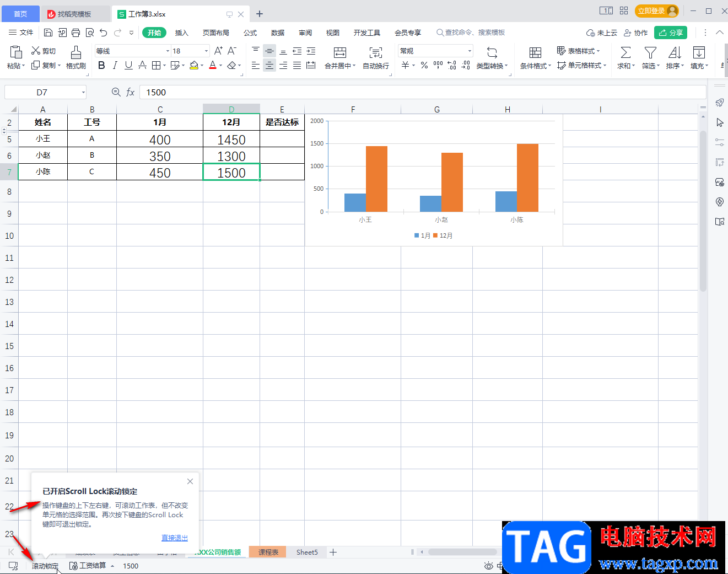This screenshot has width=728, height=574.
Task: Click the red font color A swatch
Action: [x=213, y=65]
